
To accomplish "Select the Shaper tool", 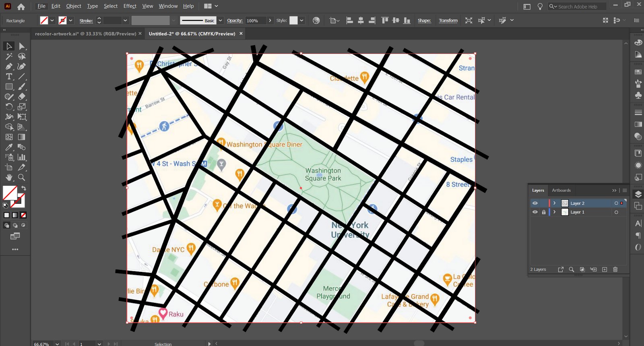I will click(9, 97).
